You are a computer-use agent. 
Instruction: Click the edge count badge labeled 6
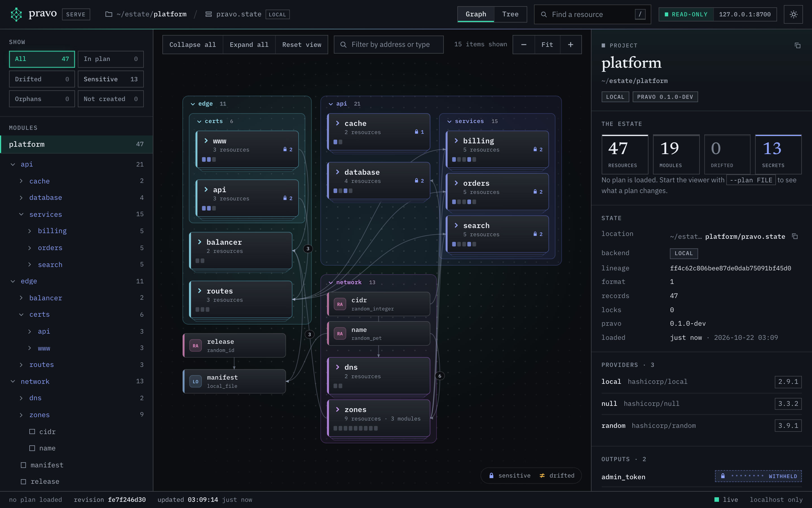coord(440,376)
